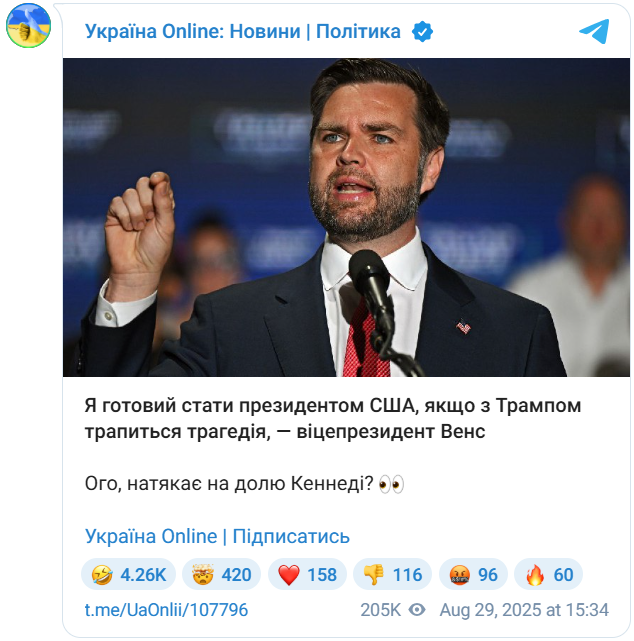Click the bold headline about Венс
Screen dimensions: 634x641
point(331,419)
